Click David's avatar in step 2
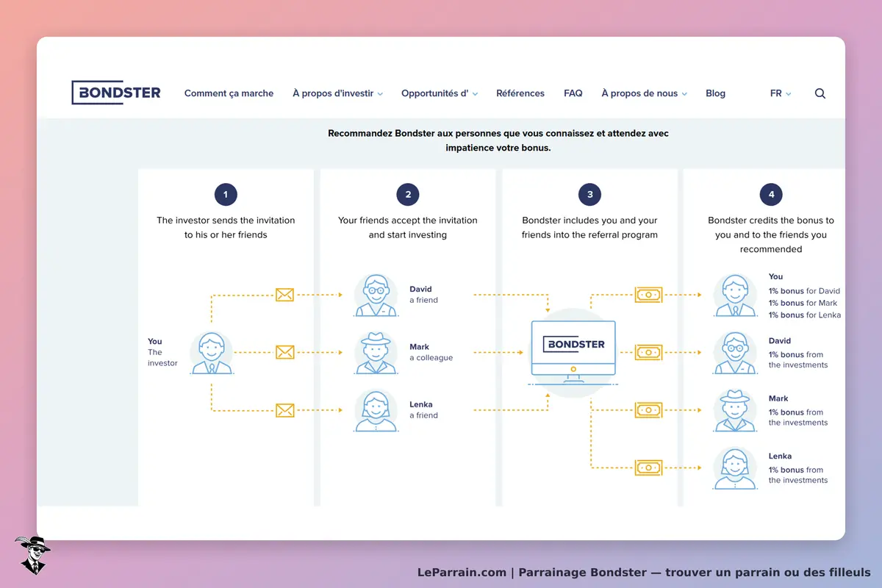The height and width of the screenshot is (588, 882). pyautogui.click(x=376, y=295)
